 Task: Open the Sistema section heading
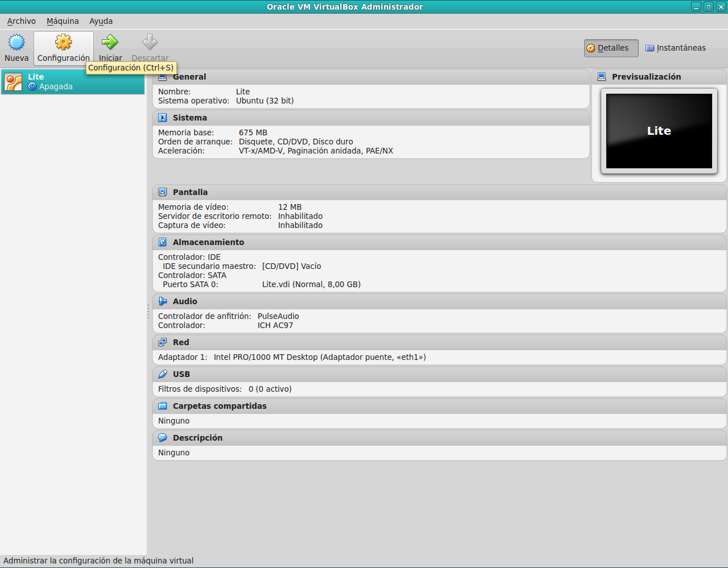click(190, 118)
